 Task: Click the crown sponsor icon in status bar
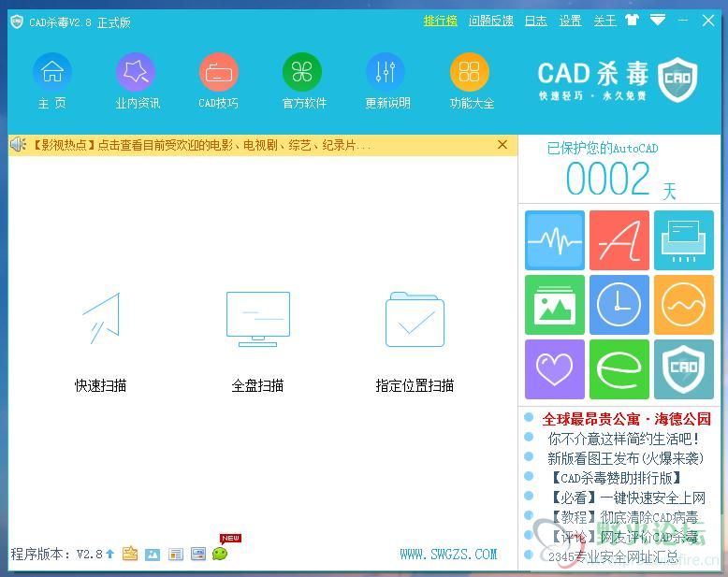click(130, 554)
